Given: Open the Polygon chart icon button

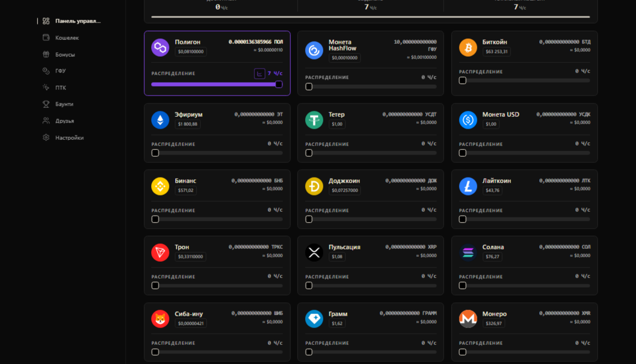Looking at the screenshot, I should [x=260, y=74].
